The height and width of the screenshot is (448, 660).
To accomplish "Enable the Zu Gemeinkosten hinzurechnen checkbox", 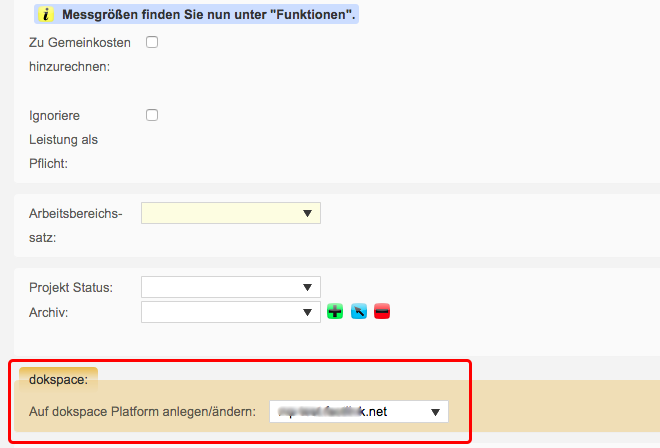I will 153,42.
